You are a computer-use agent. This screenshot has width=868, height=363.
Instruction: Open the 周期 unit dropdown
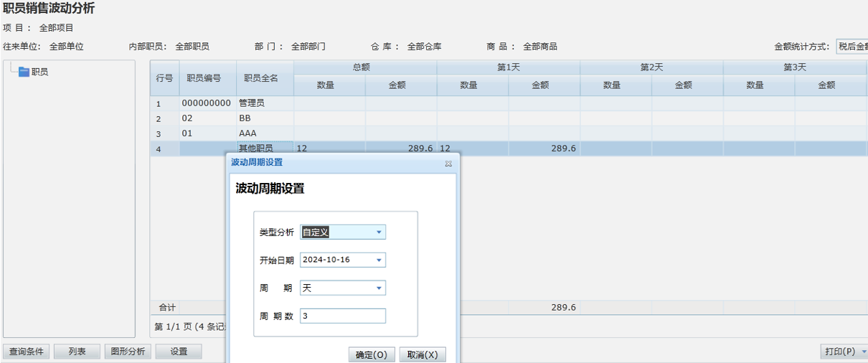coord(379,288)
